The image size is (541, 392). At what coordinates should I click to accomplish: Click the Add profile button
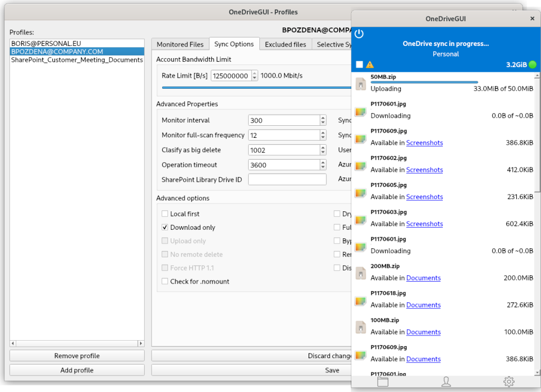click(x=77, y=370)
